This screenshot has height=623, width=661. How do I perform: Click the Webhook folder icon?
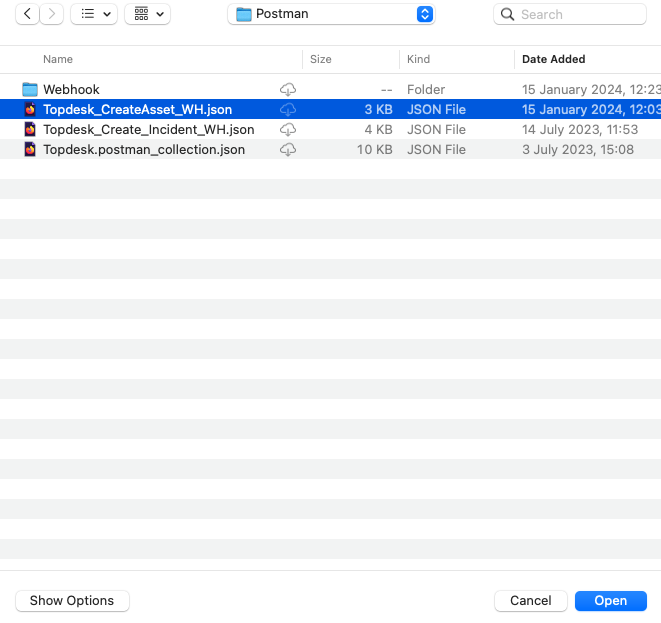click(30, 89)
